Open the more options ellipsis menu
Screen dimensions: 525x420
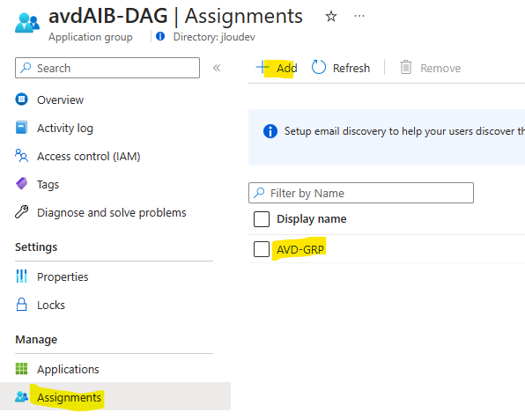(x=359, y=16)
